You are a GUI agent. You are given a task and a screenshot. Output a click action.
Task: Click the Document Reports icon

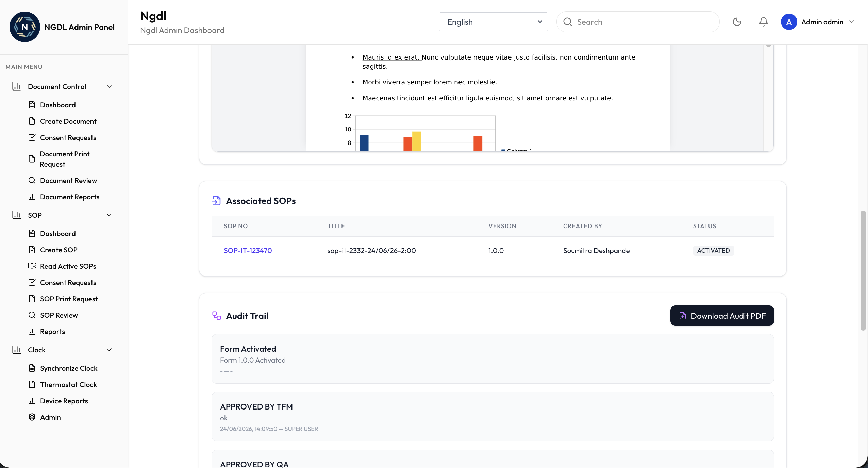pos(32,197)
